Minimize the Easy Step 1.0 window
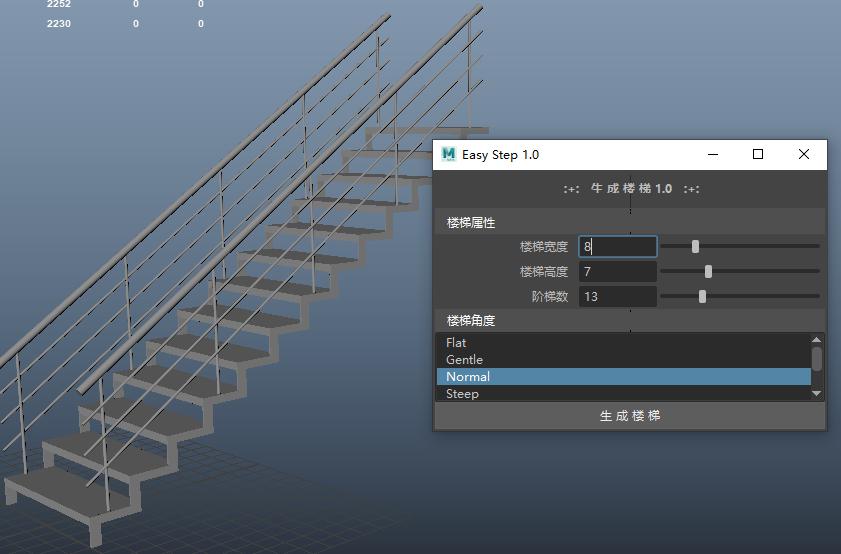 tap(714, 154)
